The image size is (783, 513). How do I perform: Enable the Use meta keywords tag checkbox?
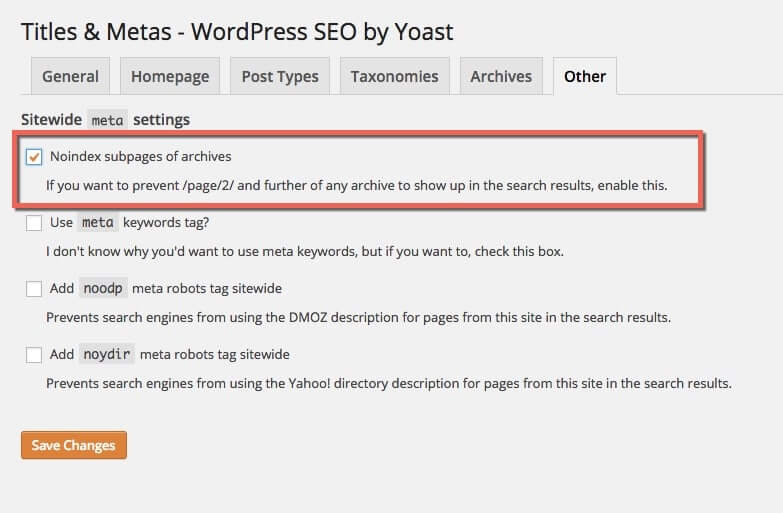tap(34, 222)
